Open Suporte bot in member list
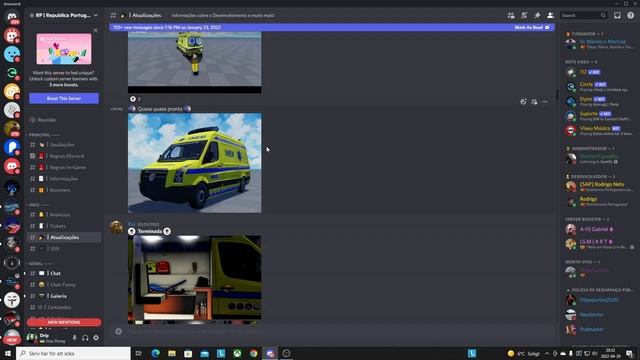Screen dimensions: 640x360 pyautogui.click(x=599, y=116)
